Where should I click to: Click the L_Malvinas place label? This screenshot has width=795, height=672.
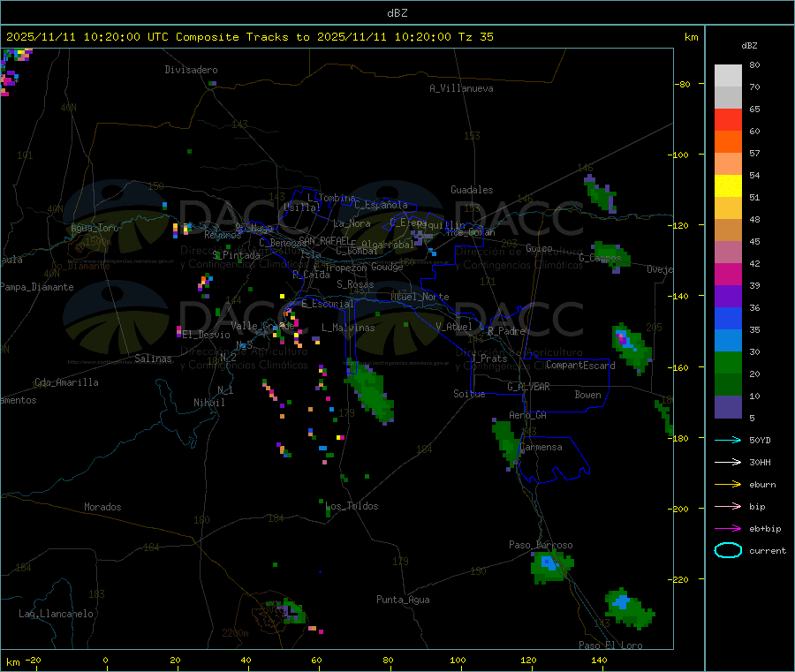348,328
